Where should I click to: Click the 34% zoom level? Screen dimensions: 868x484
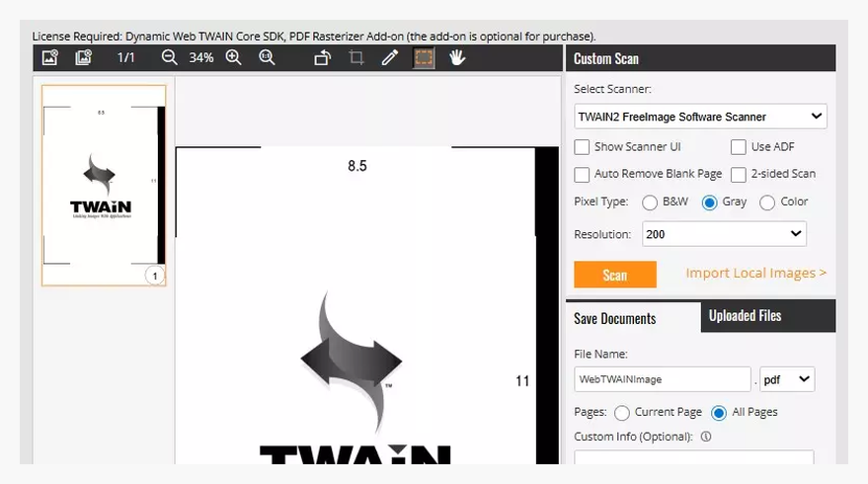[x=200, y=57]
